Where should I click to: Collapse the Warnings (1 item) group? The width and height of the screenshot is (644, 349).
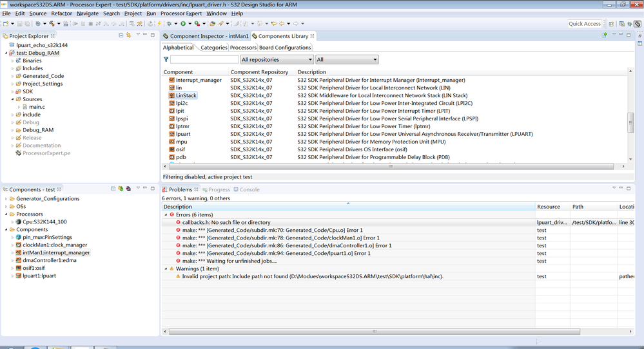coord(166,269)
